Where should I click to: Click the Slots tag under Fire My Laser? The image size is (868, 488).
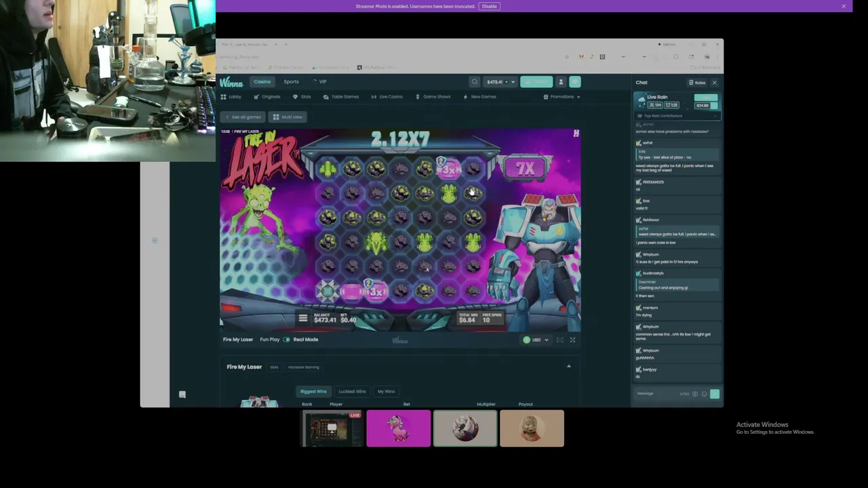pyautogui.click(x=274, y=367)
